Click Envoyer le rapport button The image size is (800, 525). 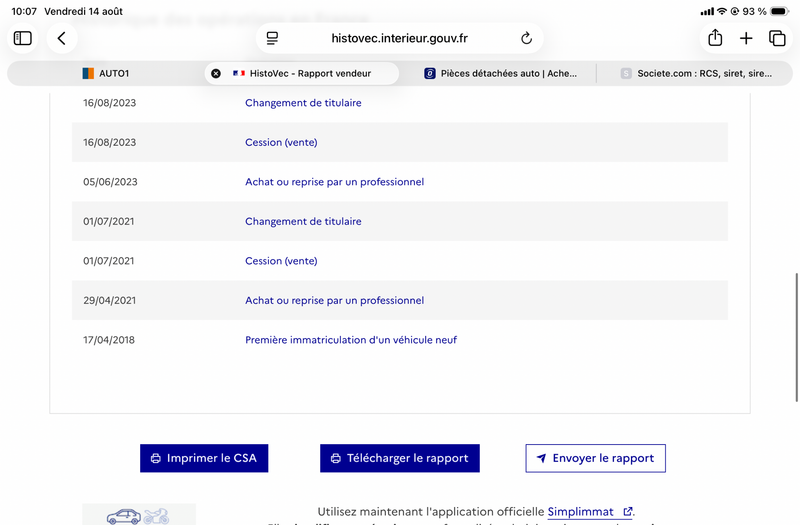(x=595, y=458)
